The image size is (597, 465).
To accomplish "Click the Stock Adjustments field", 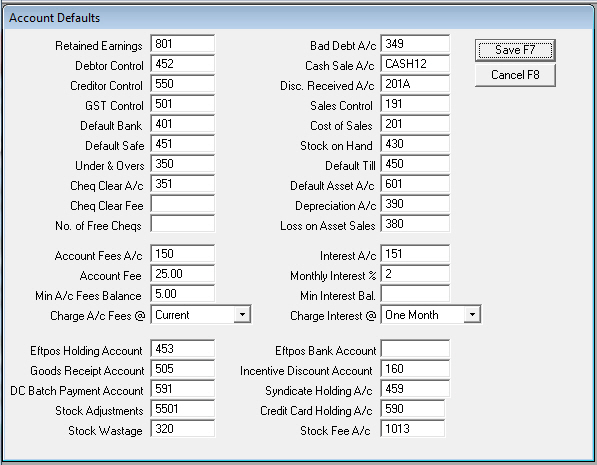I will tap(183, 409).
